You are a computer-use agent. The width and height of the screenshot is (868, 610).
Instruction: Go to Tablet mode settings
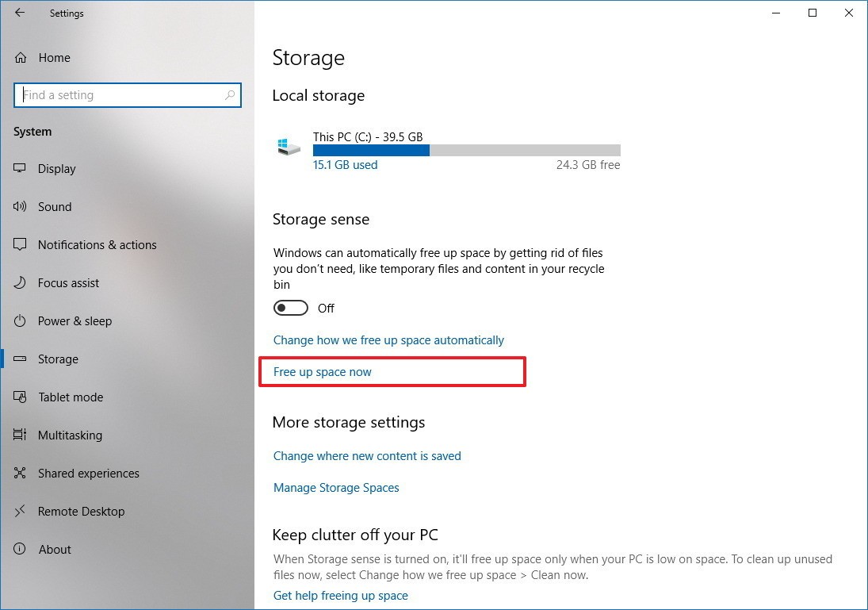point(71,397)
